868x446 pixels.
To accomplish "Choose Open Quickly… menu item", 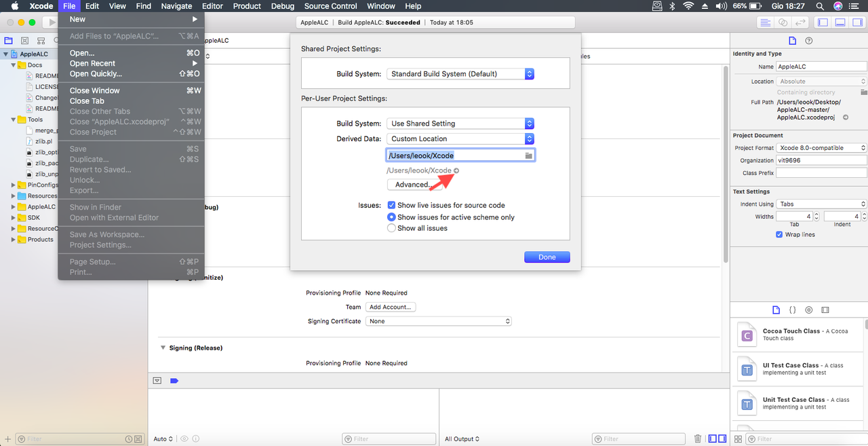I will [132, 73].
